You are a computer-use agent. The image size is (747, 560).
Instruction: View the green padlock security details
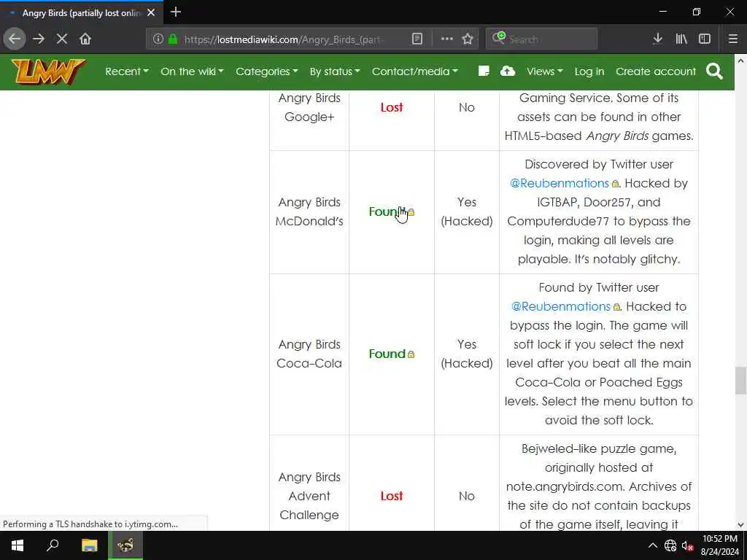(173, 39)
